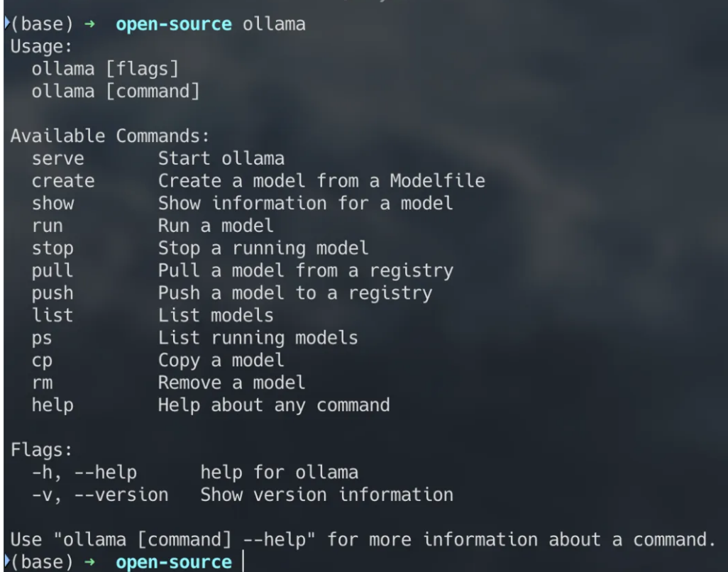Click the 'stop' command entry
Viewport: 728px width, 572px height.
pos(53,248)
